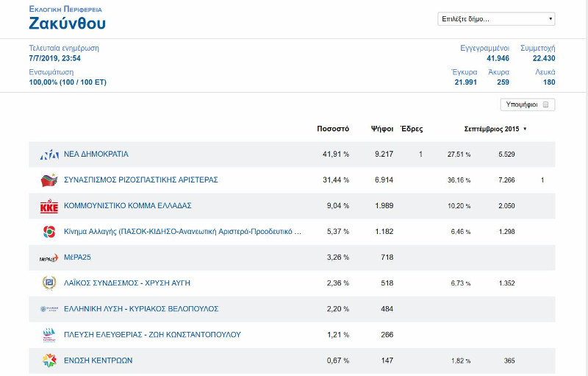Click the 147 votes cell
This screenshot has width=588, height=376.
click(387, 361)
